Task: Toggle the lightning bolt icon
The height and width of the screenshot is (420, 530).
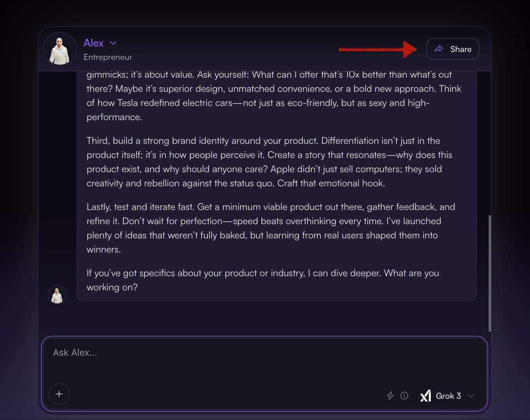Action: (390, 396)
